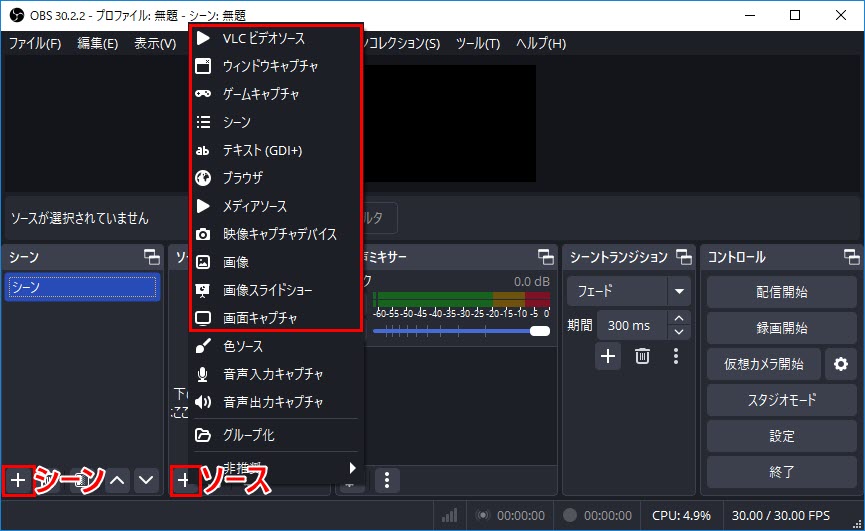Click the brush icon beside 色ソース
The height and width of the screenshot is (531, 865).
pos(203,346)
